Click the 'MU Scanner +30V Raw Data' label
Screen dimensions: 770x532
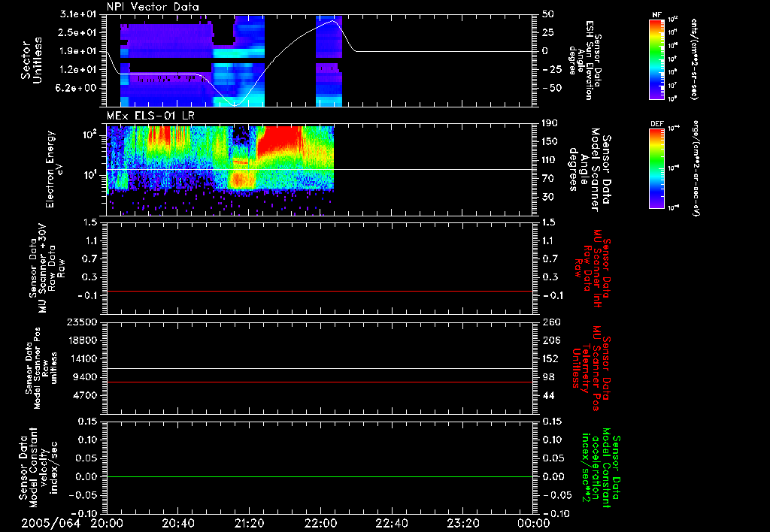(x=46, y=268)
